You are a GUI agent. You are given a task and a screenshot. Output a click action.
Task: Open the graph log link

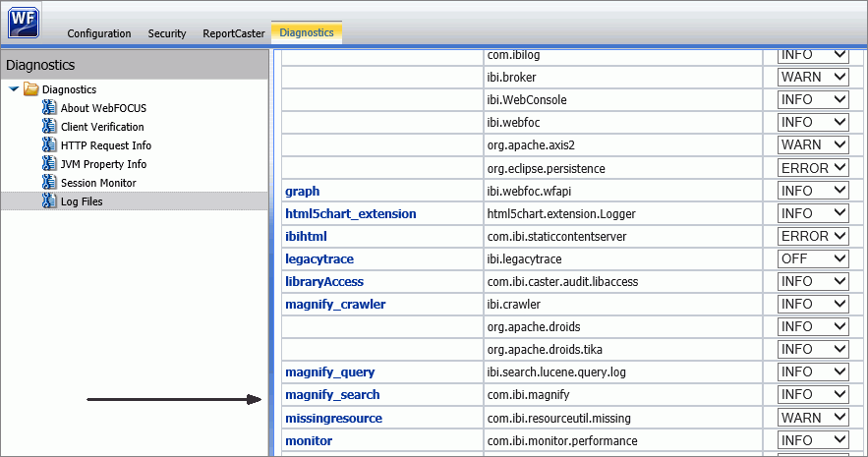[302, 192]
